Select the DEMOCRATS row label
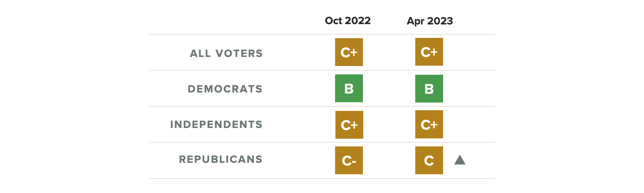The height and width of the screenshot is (193, 644). (225, 89)
